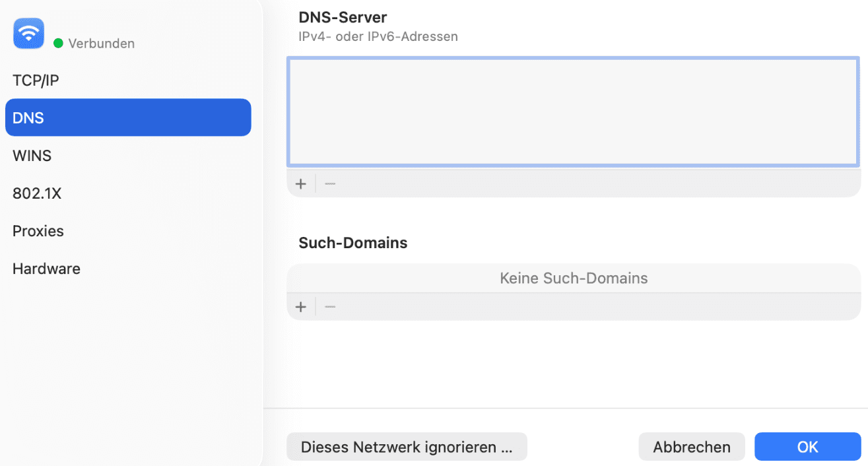Click the DNS-Server section heading
This screenshot has height=466, width=868.
click(343, 17)
